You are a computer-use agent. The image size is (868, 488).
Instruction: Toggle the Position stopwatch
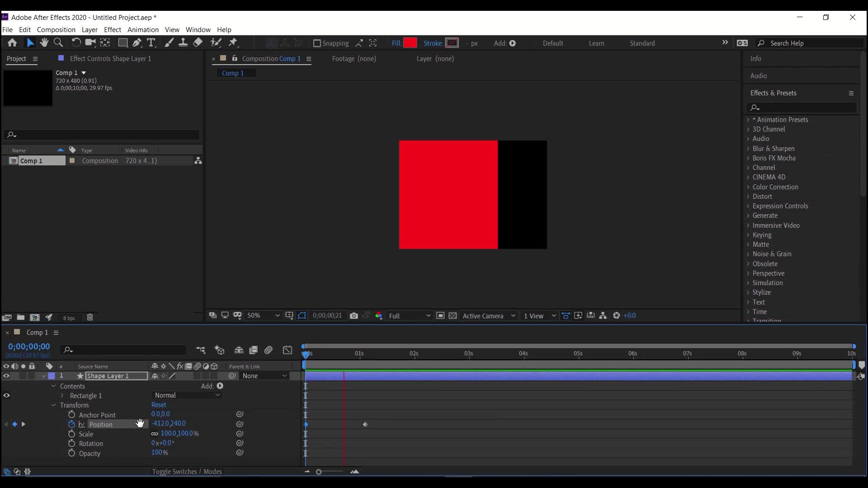(x=71, y=424)
